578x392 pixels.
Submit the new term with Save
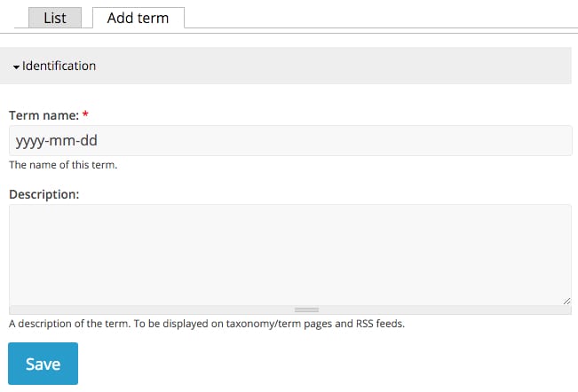44,364
